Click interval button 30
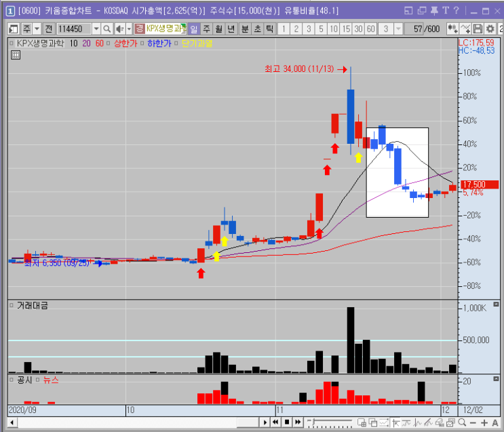Viewport: 504px width, 432px height. [x=359, y=29]
